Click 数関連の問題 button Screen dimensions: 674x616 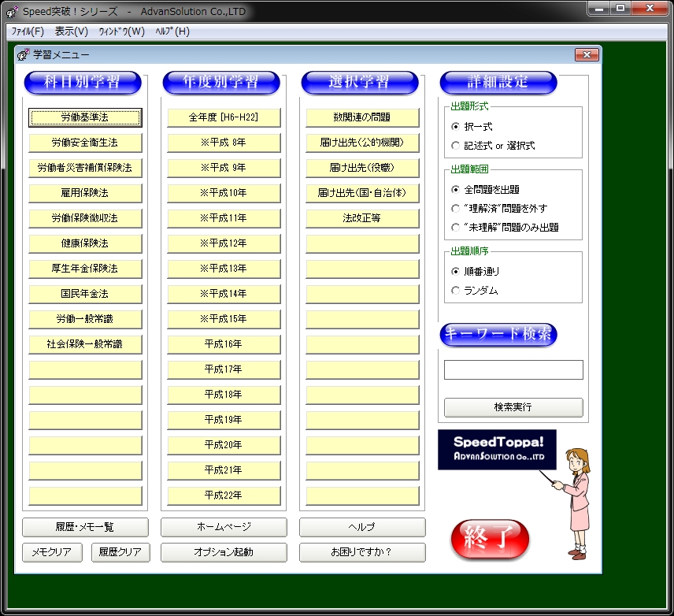[x=362, y=117]
